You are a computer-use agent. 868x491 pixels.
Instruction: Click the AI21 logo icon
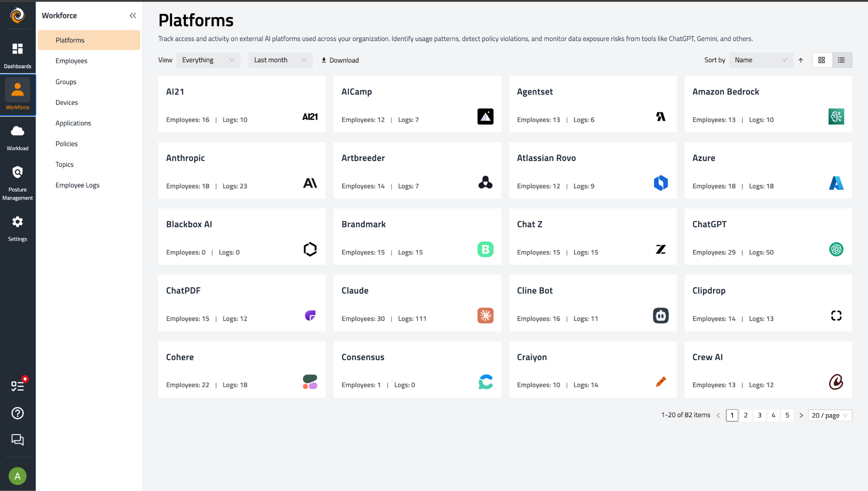(x=310, y=117)
